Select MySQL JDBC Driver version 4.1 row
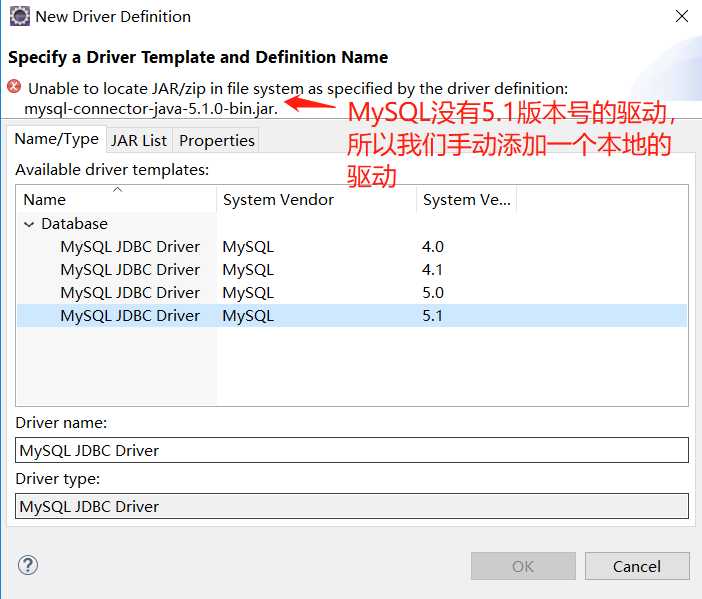Image resolution: width=702 pixels, height=599 pixels. click(351, 270)
